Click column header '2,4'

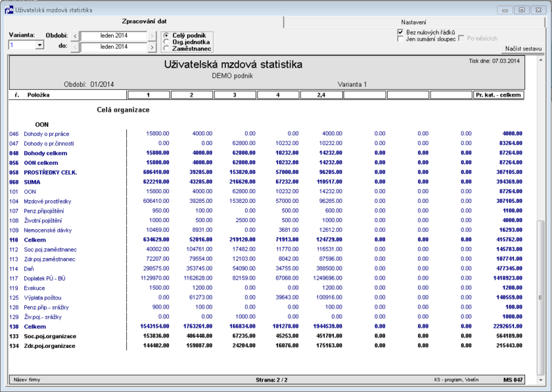(321, 95)
